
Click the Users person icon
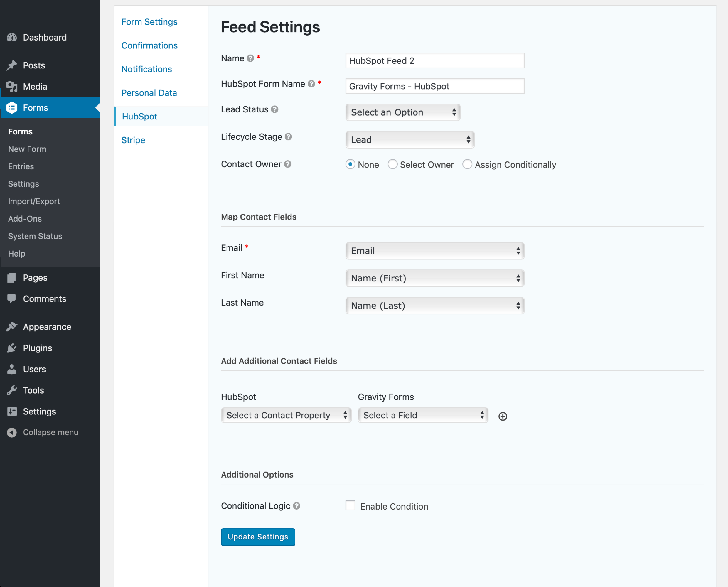click(12, 369)
